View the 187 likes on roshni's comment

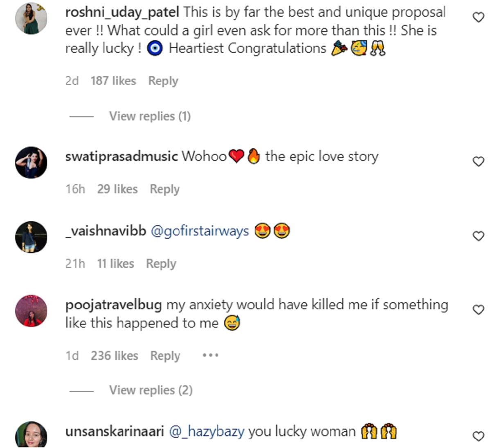point(113,81)
